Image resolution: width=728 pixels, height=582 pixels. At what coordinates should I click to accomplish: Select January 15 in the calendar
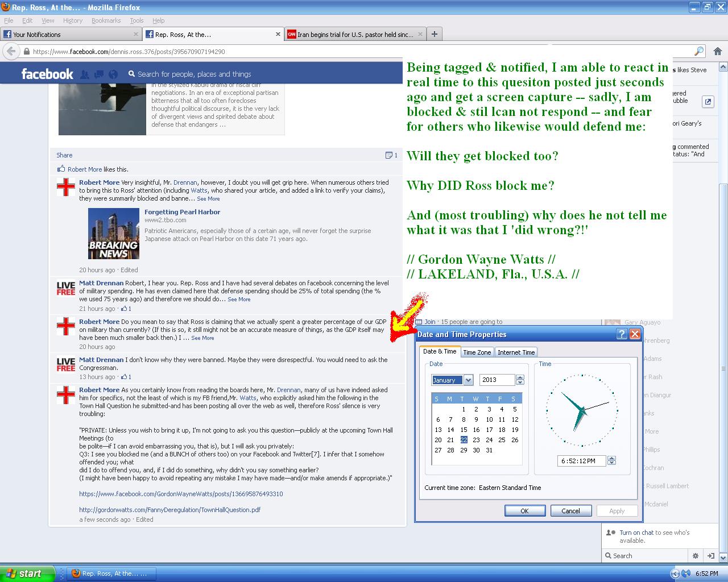coord(464,430)
